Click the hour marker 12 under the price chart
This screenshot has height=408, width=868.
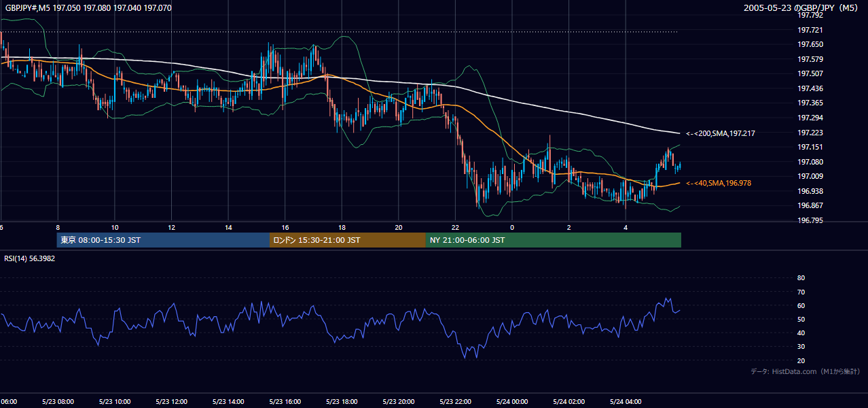[171, 227]
